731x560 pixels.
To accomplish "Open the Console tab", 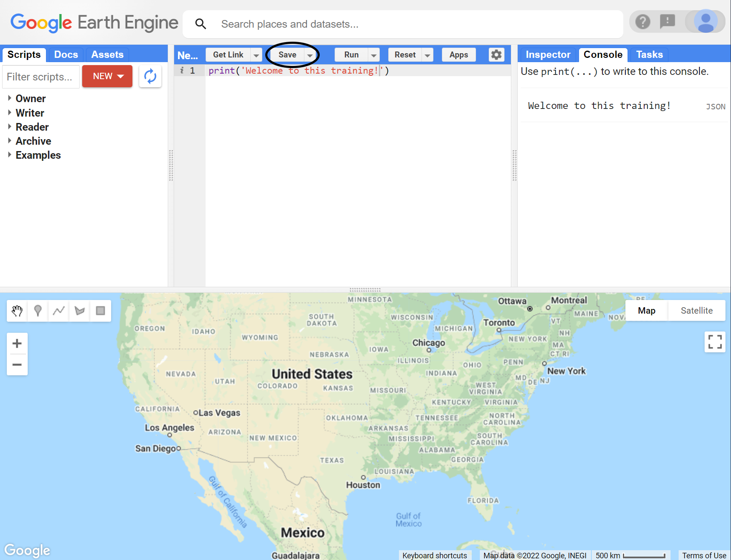I will pos(603,54).
